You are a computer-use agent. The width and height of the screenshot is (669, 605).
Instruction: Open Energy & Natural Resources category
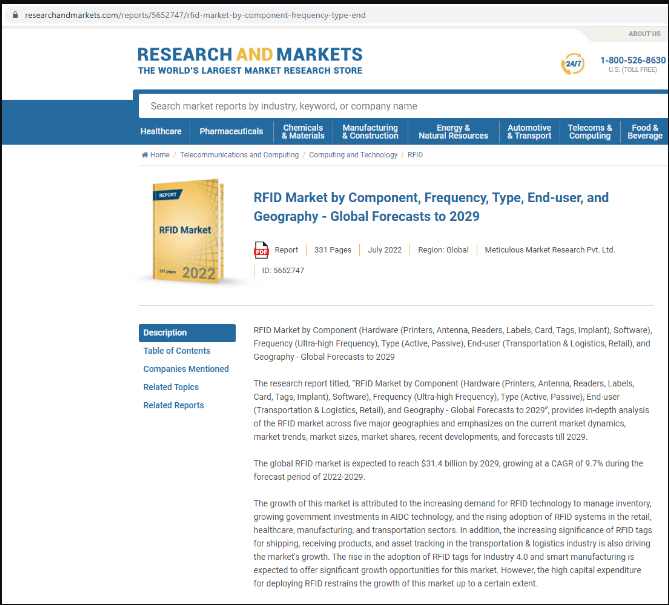(x=453, y=132)
